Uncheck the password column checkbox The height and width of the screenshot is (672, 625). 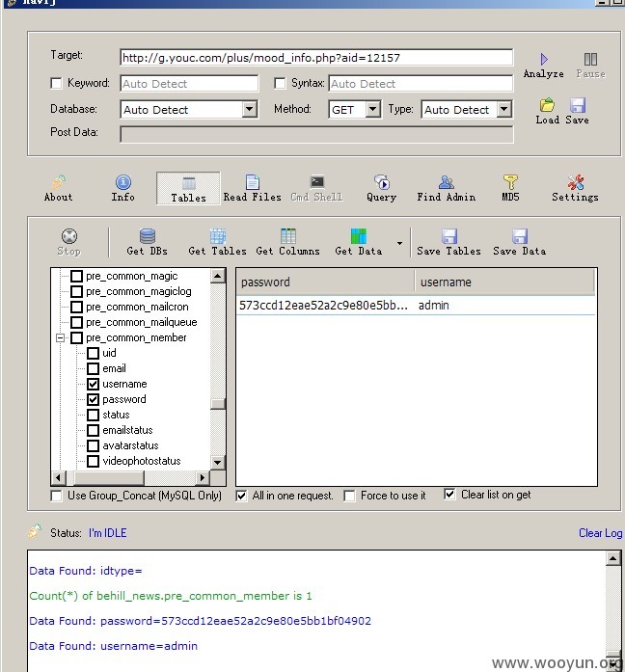(93, 399)
